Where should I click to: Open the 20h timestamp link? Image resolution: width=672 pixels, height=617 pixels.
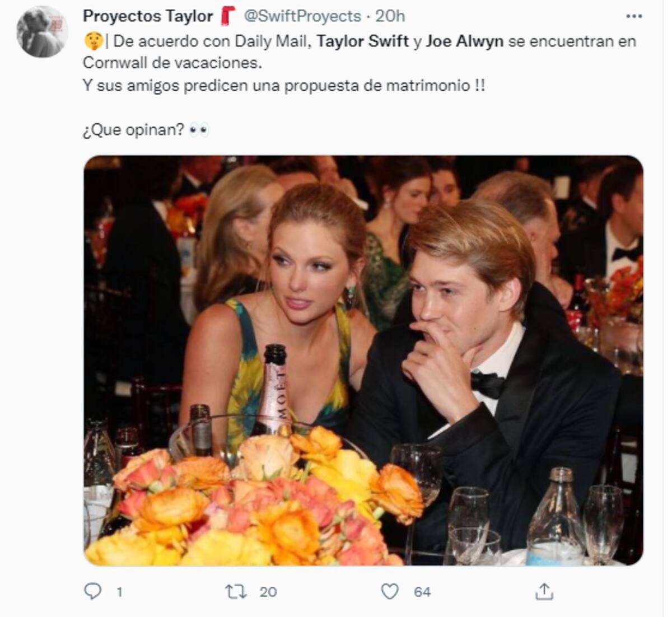(x=390, y=16)
